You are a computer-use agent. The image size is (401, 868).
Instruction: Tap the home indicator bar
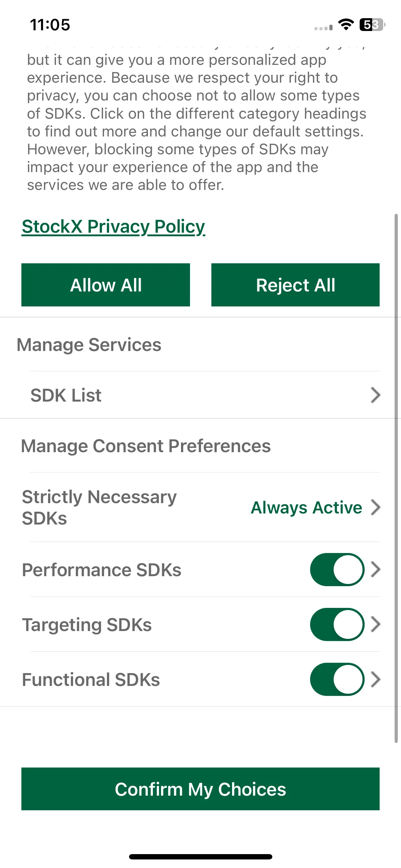click(x=201, y=857)
